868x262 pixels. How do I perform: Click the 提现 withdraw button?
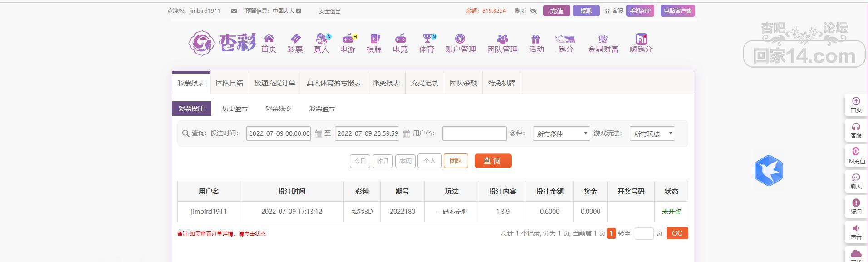tap(586, 11)
